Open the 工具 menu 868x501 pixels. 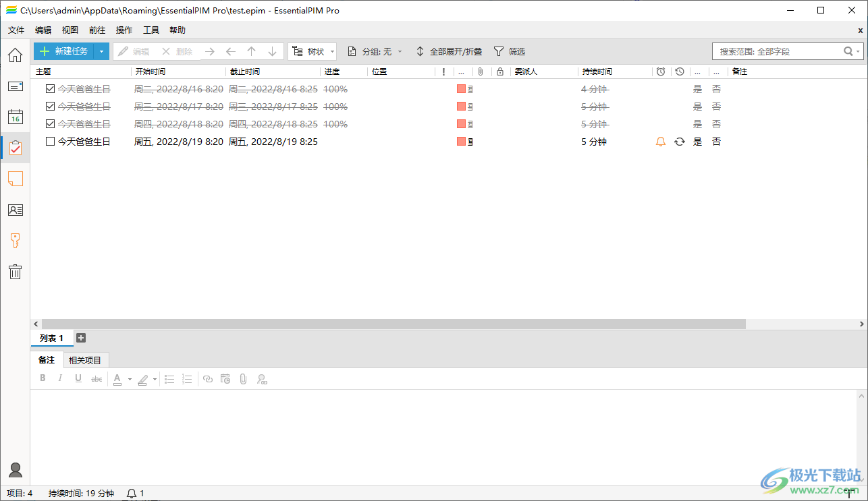(151, 30)
